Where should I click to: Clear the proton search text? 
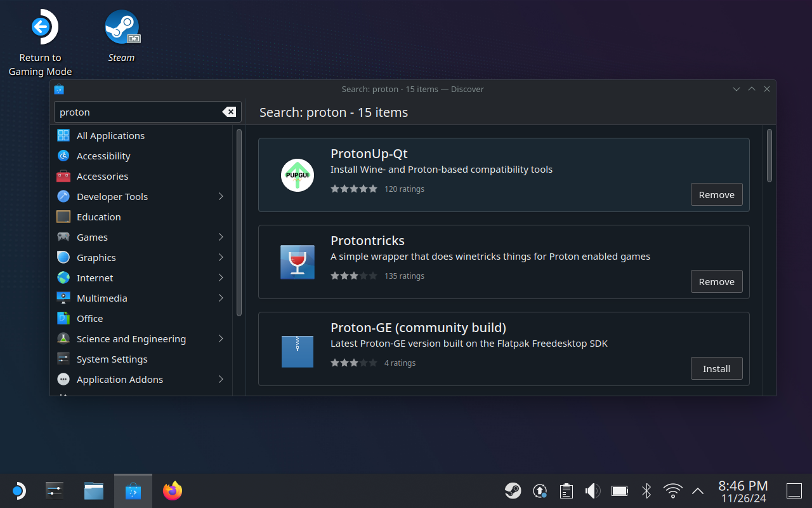[229, 112]
